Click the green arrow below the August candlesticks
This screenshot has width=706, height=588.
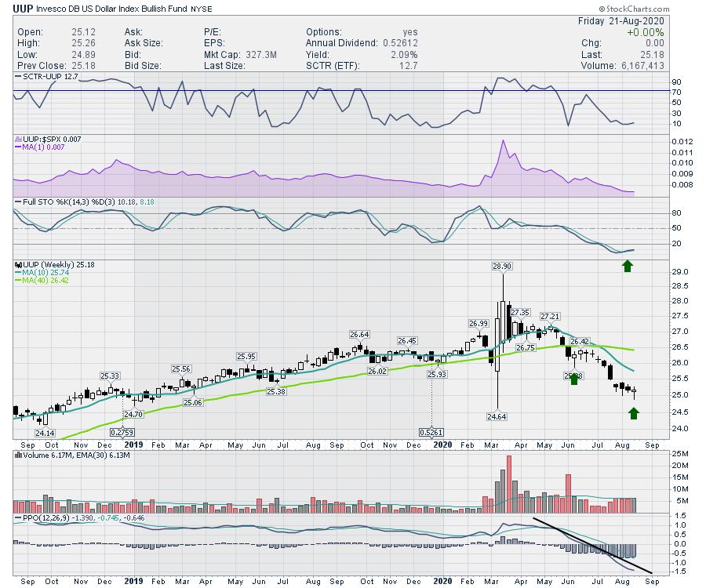[x=634, y=411]
